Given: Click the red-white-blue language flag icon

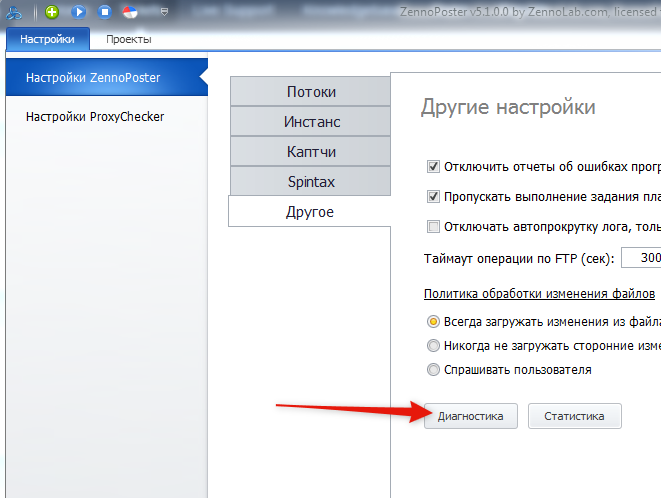Looking at the screenshot, I should [x=130, y=12].
